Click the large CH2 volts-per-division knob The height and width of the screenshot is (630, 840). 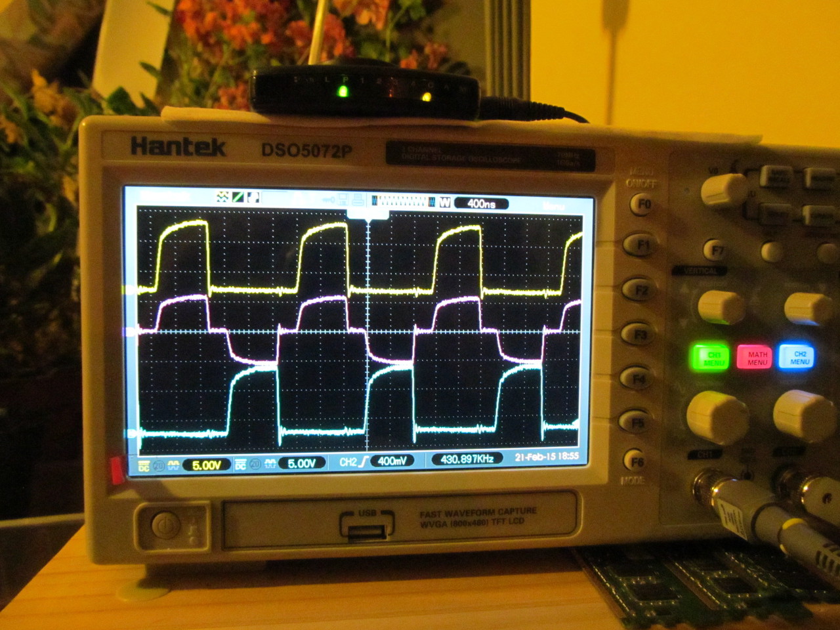tap(806, 415)
